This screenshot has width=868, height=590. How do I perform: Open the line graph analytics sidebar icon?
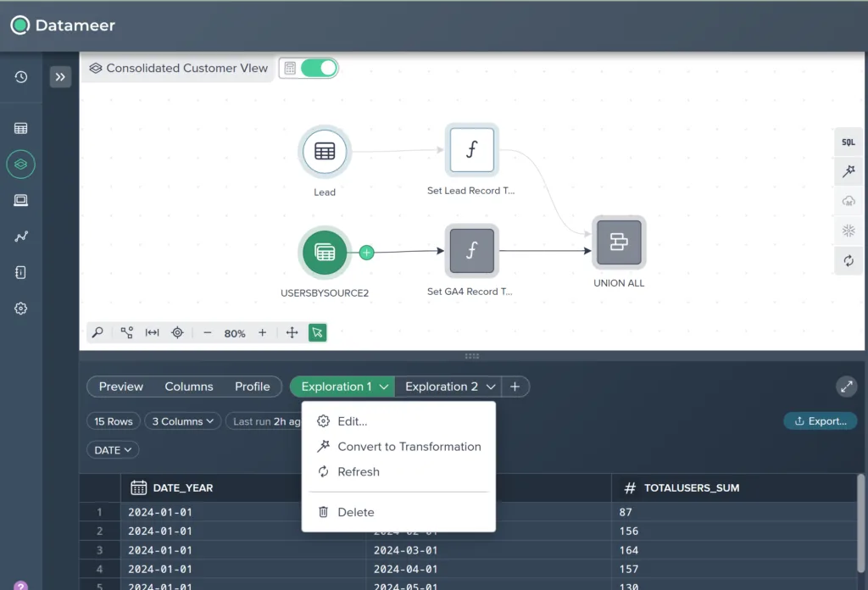pyautogui.click(x=21, y=237)
